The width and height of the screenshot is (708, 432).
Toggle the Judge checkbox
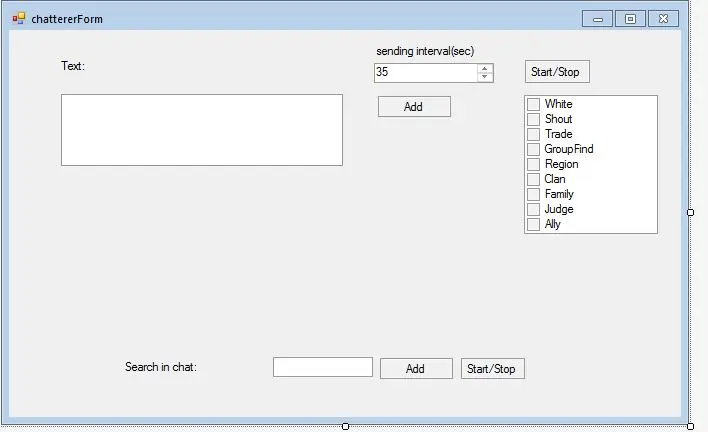[534, 210]
